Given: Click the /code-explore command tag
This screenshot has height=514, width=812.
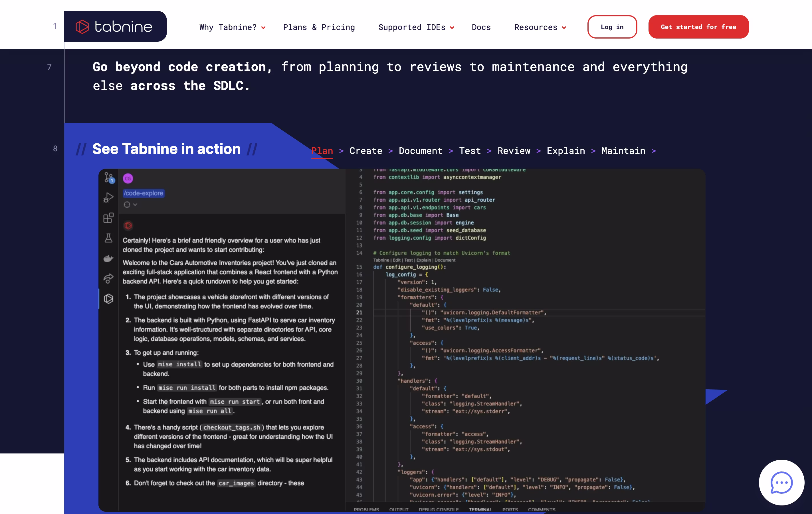Looking at the screenshot, I should pyautogui.click(x=143, y=193).
